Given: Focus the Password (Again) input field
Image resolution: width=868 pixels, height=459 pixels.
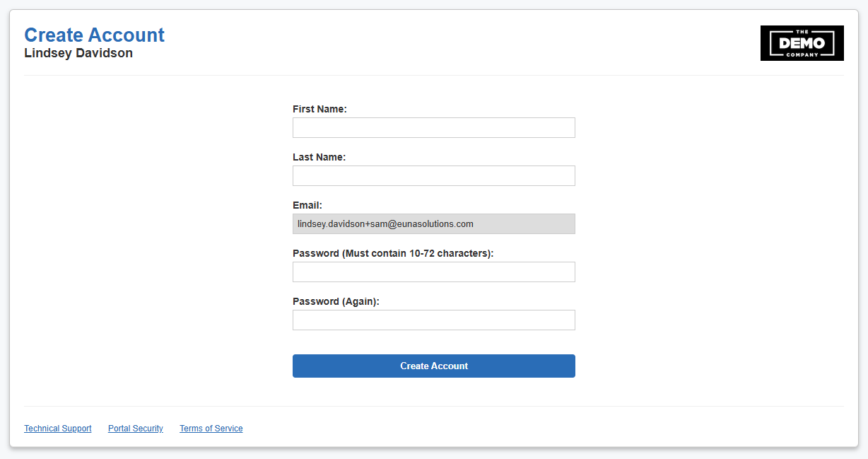Looking at the screenshot, I should pyautogui.click(x=434, y=320).
